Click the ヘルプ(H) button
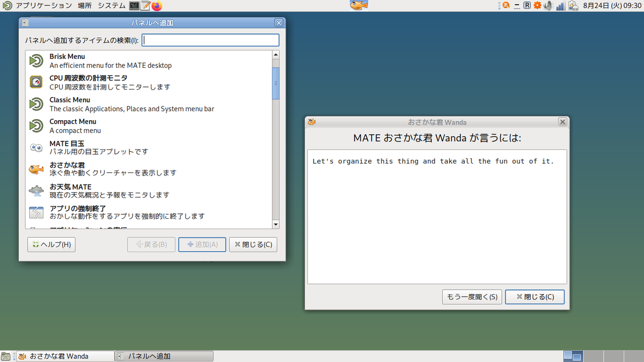The image size is (644, 362). pyautogui.click(x=51, y=245)
